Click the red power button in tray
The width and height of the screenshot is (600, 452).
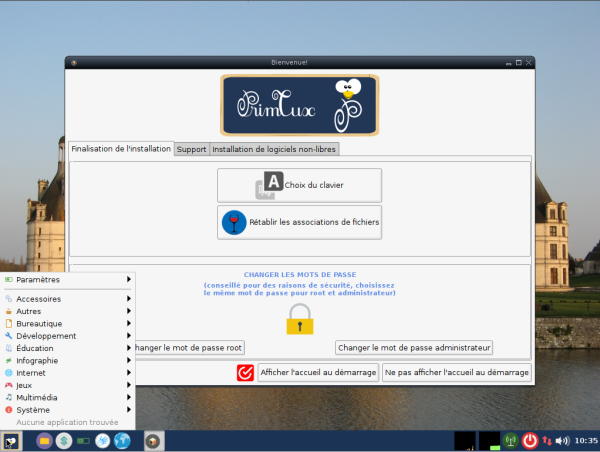530,441
